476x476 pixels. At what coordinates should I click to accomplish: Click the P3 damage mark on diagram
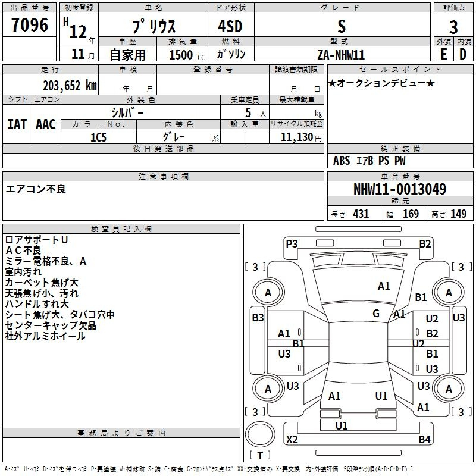292,244
